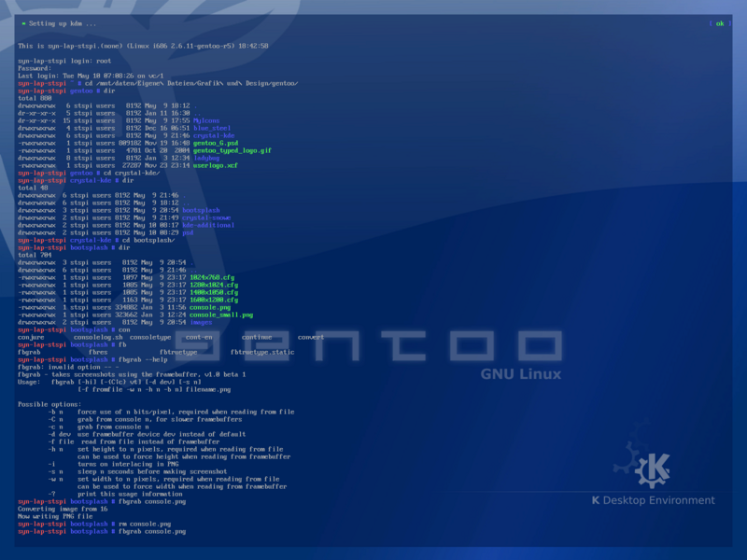Select the "MyIcons" directory name
Image resolution: width=747 pixels, height=560 pixels.
coord(206,120)
